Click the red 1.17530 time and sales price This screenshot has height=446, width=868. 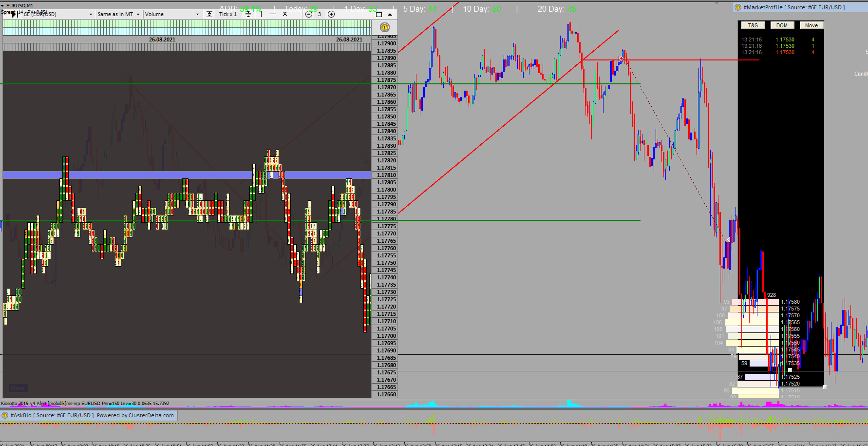[785, 52]
